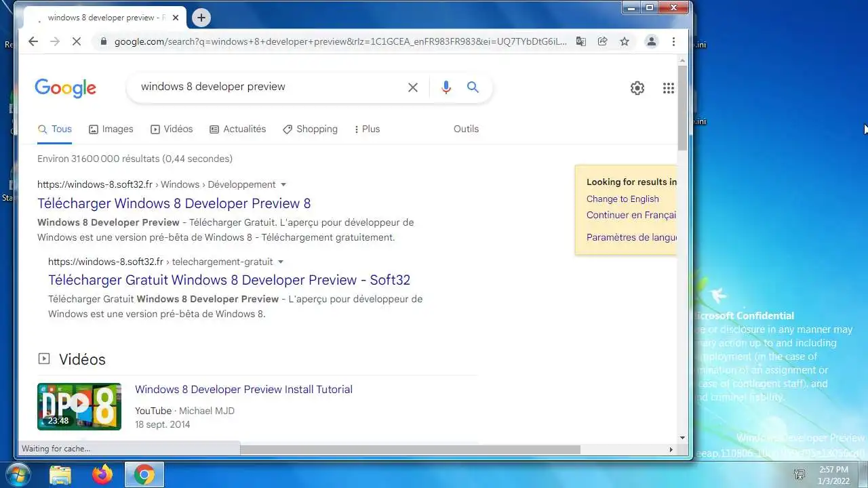This screenshot has width=868, height=488.
Task: Click vertical scrollbar thumb
Action: [x=682, y=108]
